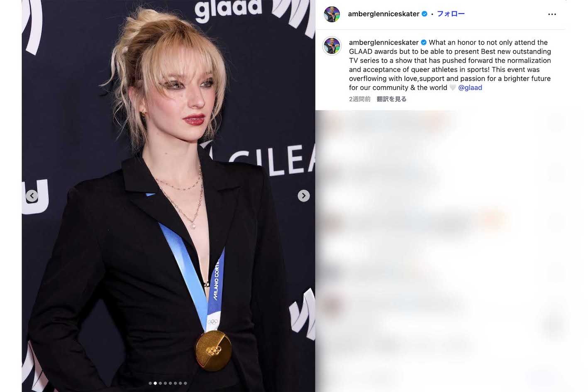Click the verified badge in the caption
The height and width of the screenshot is (392, 588).
[424, 42]
